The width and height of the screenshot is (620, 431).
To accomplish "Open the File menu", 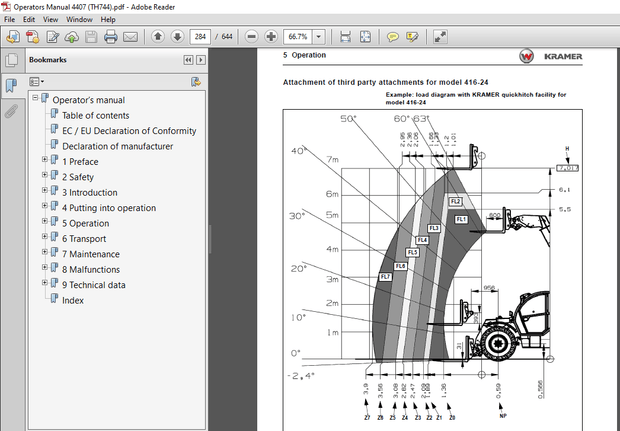I will click(9, 19).
